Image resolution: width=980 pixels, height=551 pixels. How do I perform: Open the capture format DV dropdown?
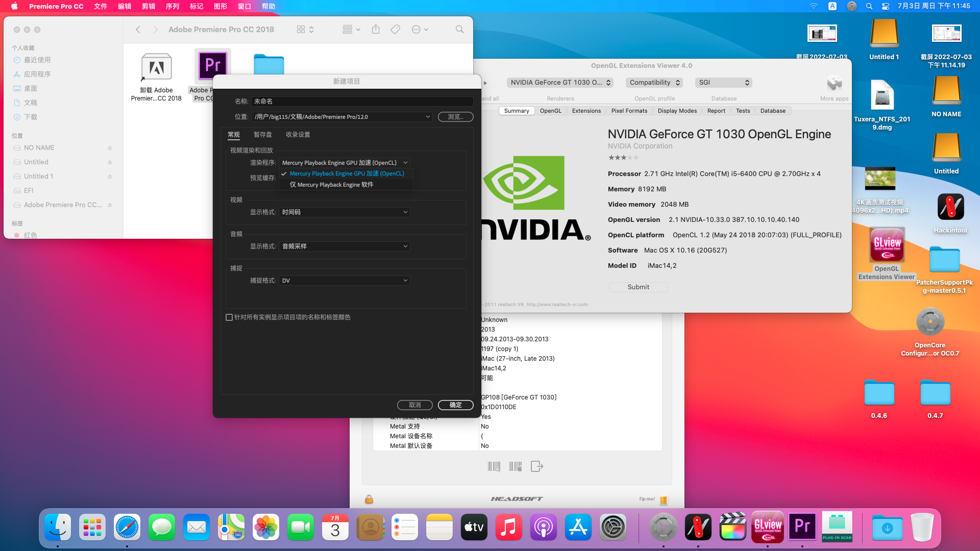[x=345, y=281]
